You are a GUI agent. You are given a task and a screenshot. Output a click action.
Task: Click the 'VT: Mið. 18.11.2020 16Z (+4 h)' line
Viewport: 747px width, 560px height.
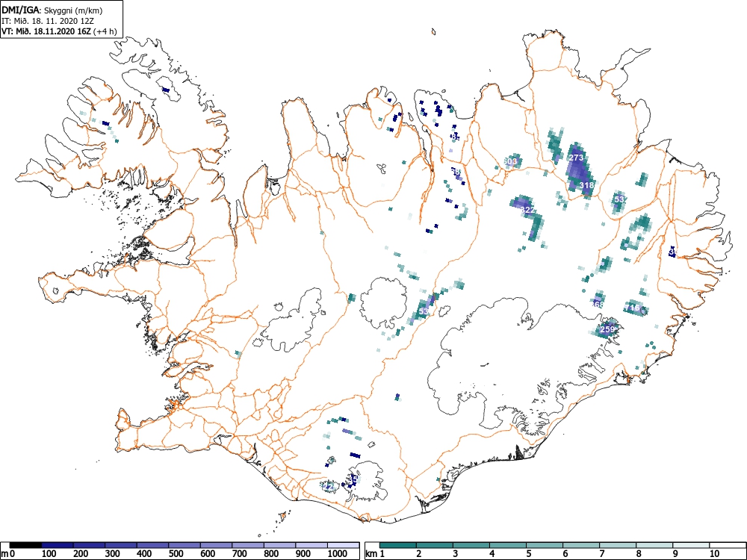[58, 31]
